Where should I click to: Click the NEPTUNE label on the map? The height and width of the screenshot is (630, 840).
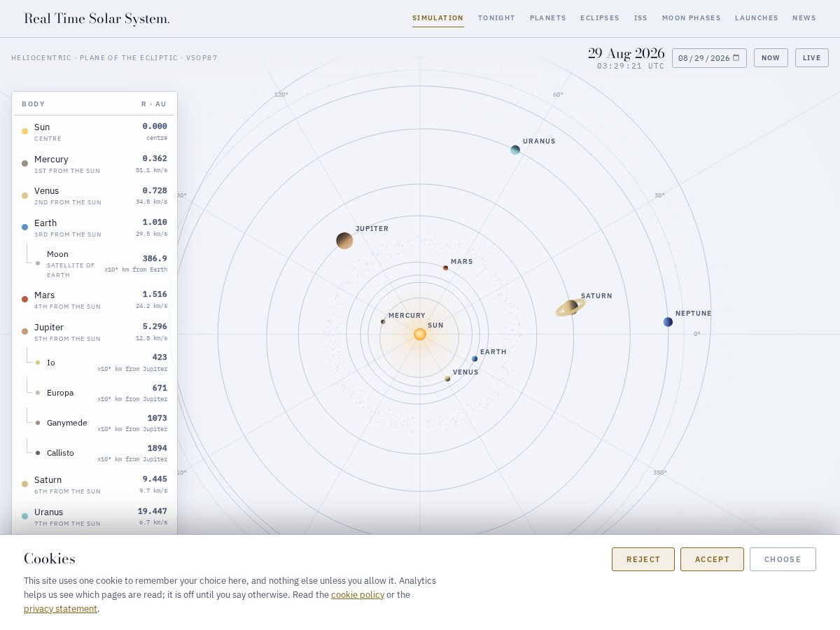tap(693, 314)
